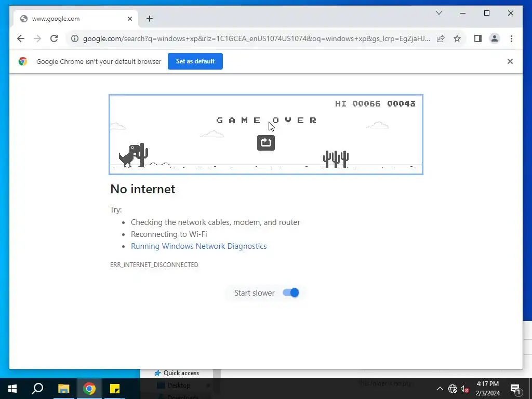
Task: Open the notification center icon
Action: coord(516,389)
